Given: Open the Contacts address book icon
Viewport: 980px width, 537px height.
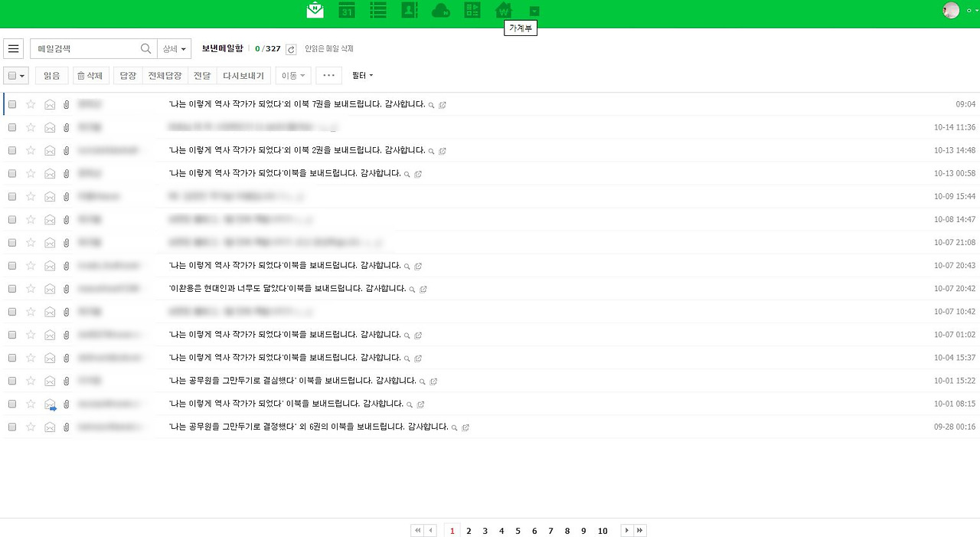Looking at the screenshot, I should (x=409, y=10).
